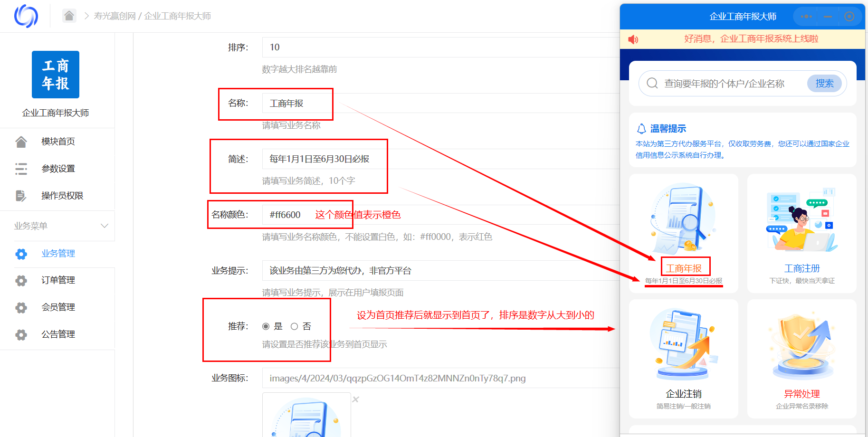
Task: Click the 工商年报 illustration in preview
Action: [683, 219]
